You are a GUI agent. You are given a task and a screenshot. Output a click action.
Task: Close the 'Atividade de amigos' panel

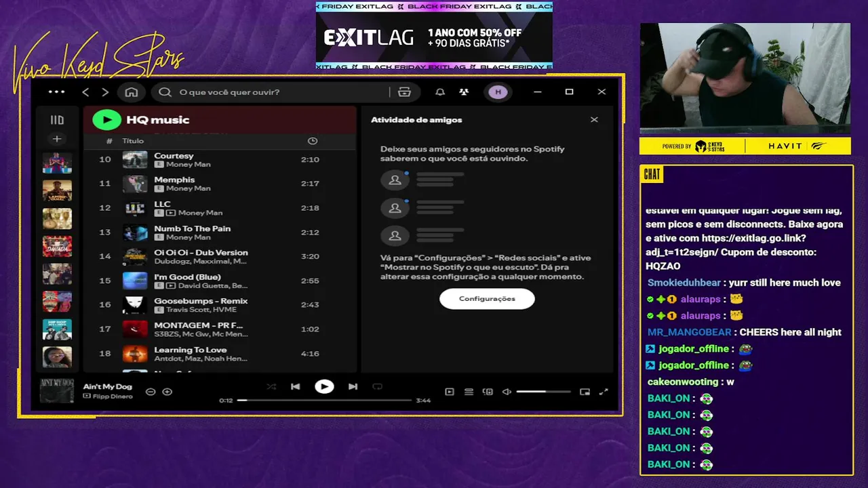[594, 120]
